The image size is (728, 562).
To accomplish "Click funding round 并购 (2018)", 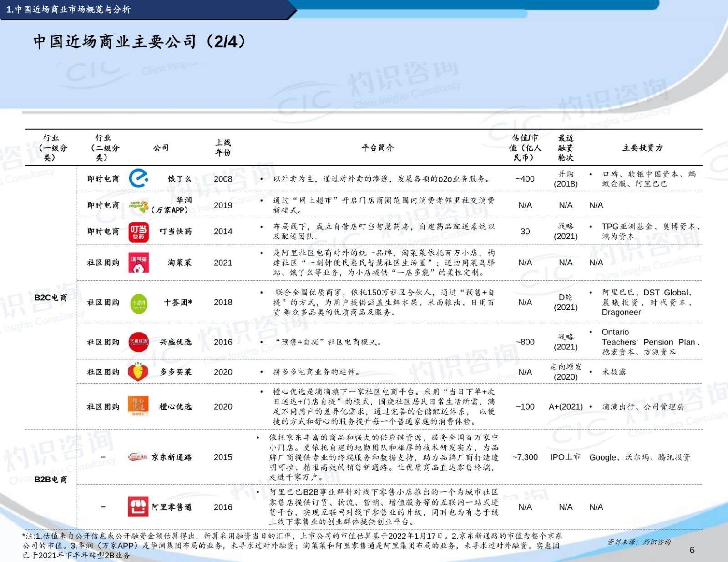I will point(566,179).
